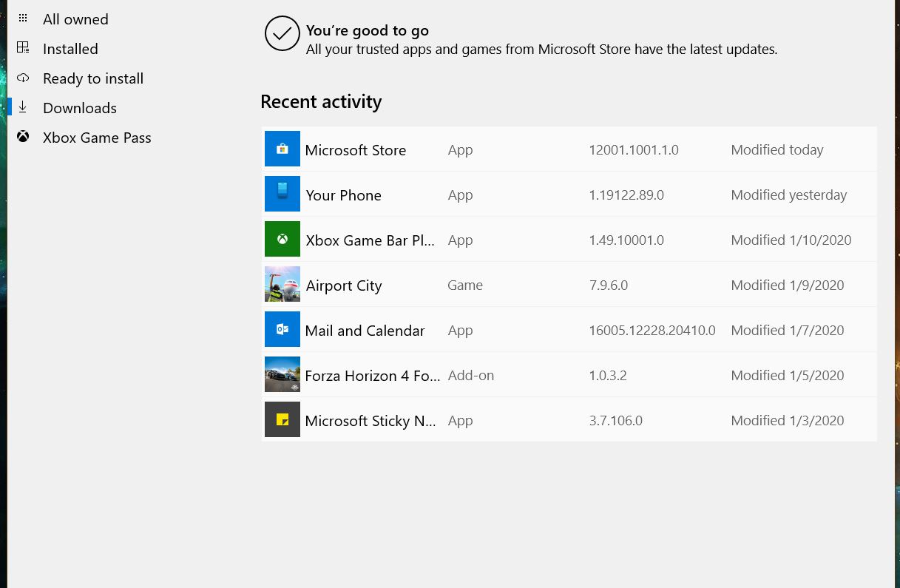Click the Downloads arrow icon
Viewport: 900px width, 588px height.
click(x=23, y=107)
